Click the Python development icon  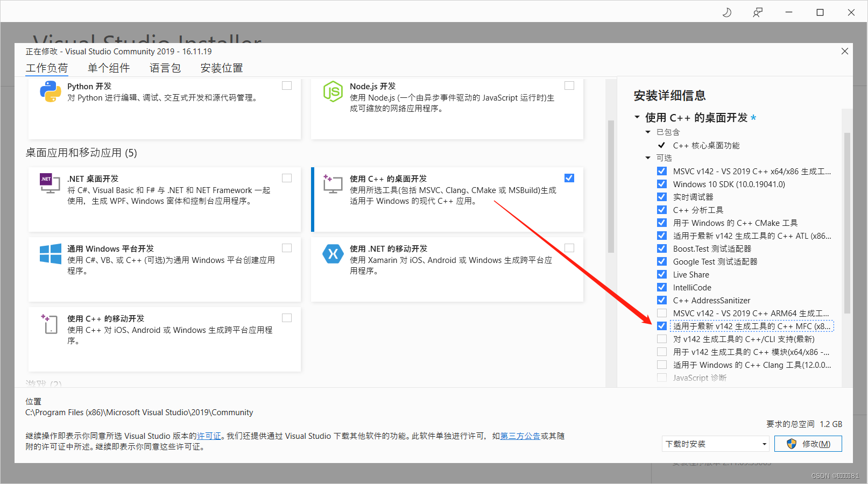coord(51,91)
